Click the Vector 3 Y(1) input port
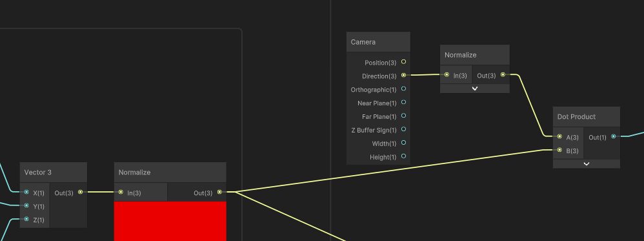This screenshot has height=241, width=644. click(x=26, y=205)
